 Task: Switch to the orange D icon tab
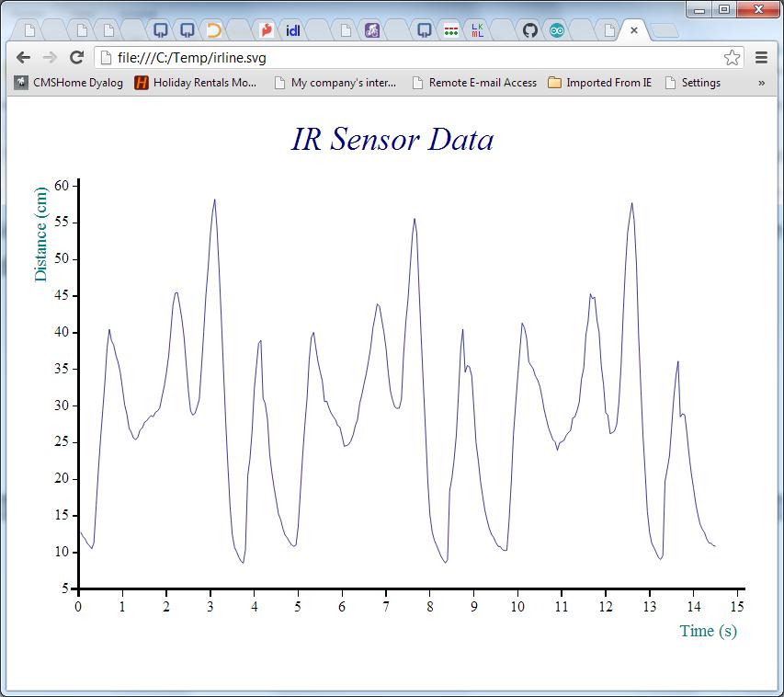tap(214, 30)
